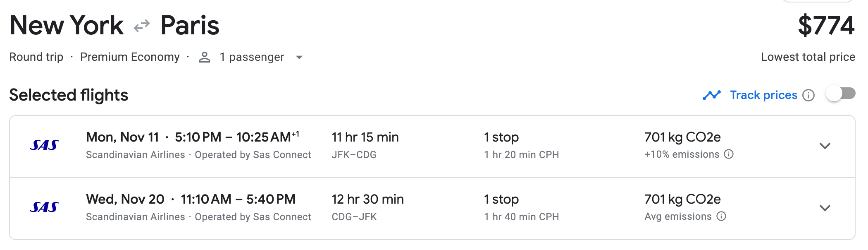
Task: Select the Round trip option
Action: coord(36,57)
